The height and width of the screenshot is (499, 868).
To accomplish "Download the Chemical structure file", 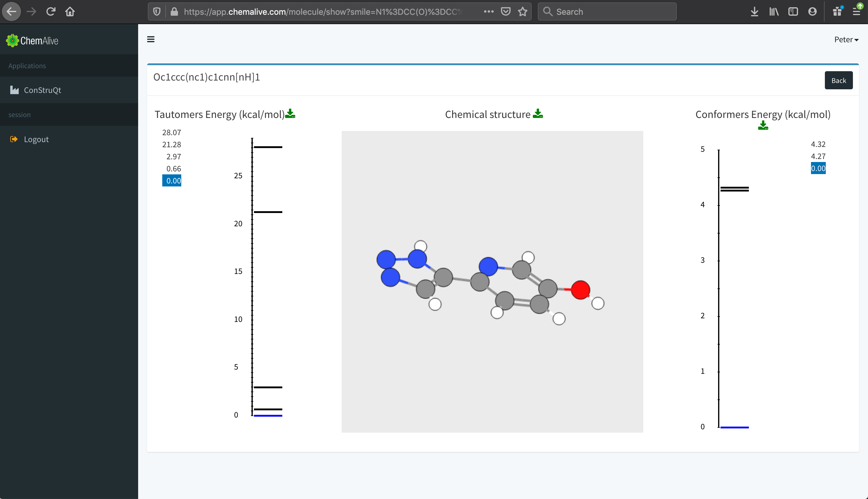I will tap(538, 113).
